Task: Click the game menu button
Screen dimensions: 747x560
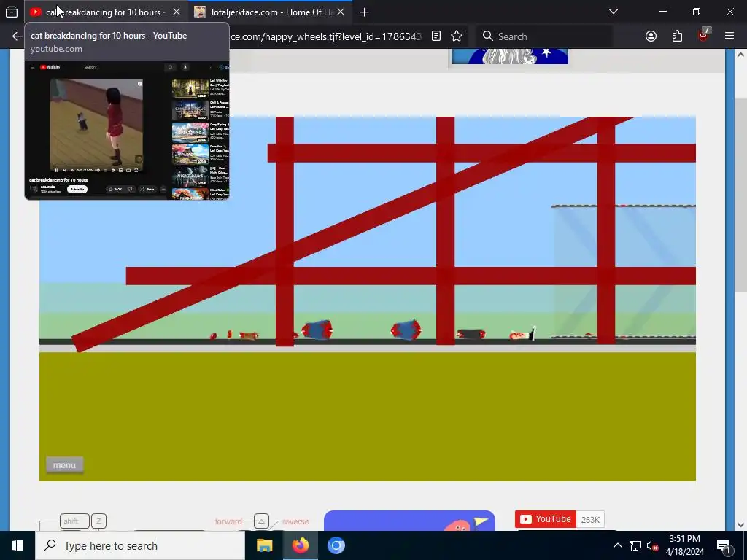Action: pos(64,465)
